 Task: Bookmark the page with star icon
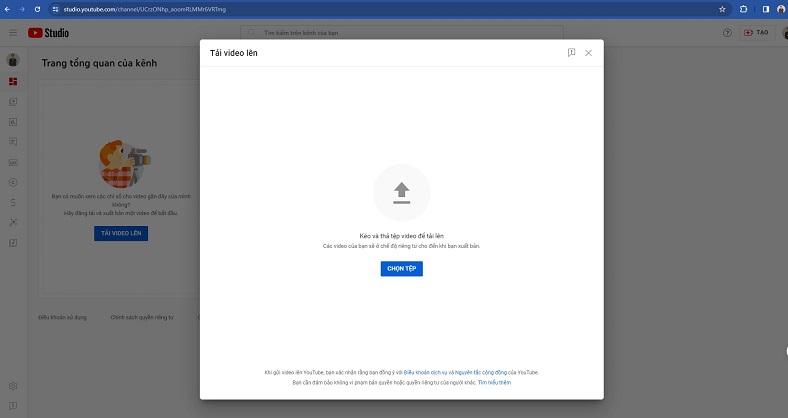(722, 9)
